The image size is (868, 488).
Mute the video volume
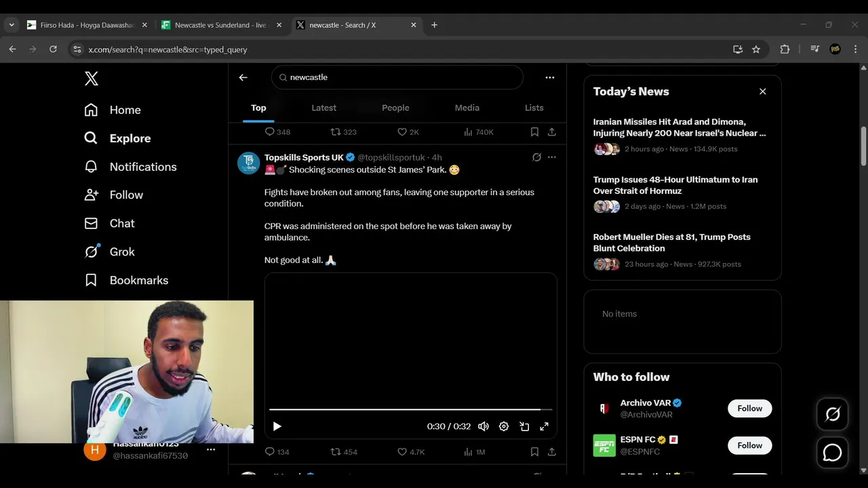pyautogui.click(x=484, y=426)
